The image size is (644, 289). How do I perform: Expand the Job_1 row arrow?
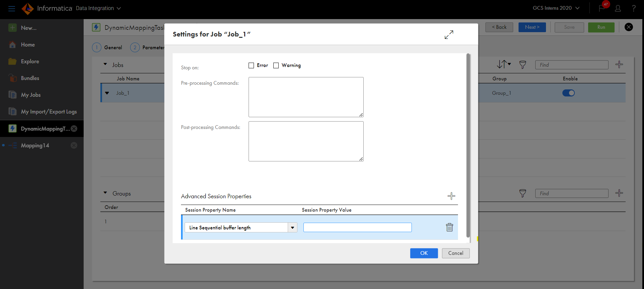107,93
